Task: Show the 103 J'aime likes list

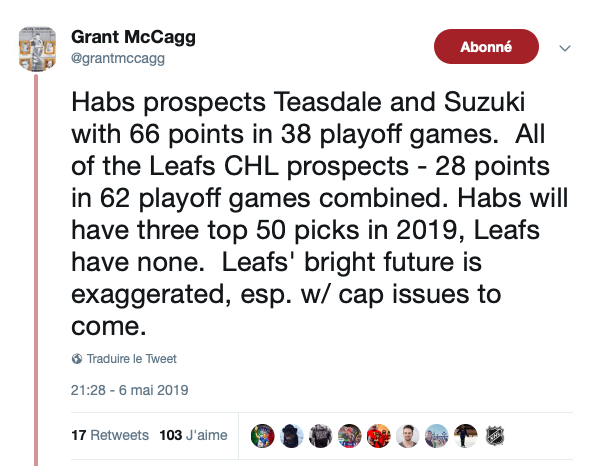Action: pos(193,435)
